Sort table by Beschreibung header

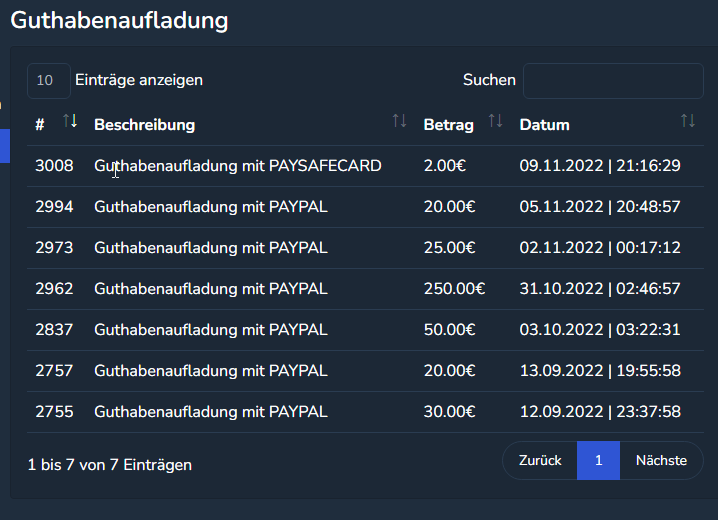[144, 125]
